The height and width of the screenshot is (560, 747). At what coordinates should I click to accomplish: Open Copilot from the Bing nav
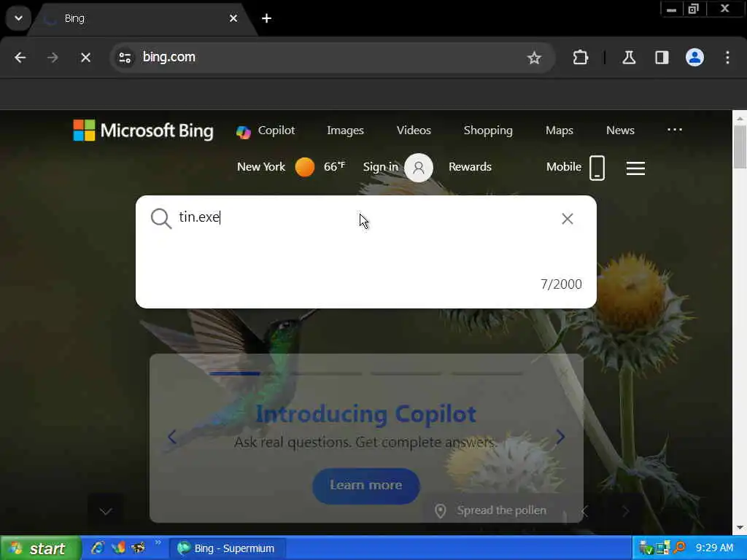266,131
